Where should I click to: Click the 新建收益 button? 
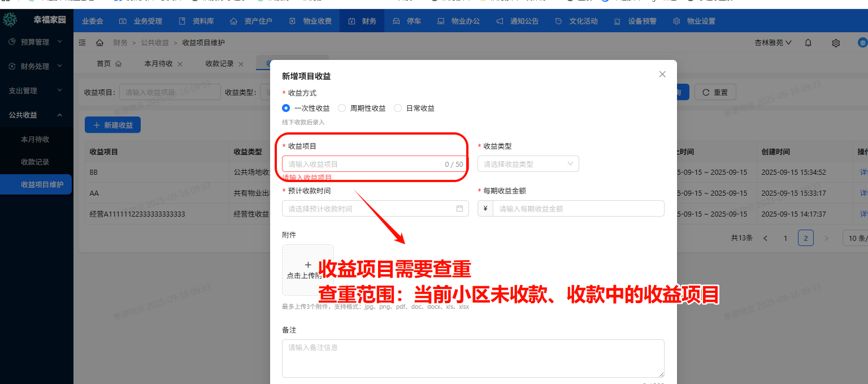tap(112, 125)
